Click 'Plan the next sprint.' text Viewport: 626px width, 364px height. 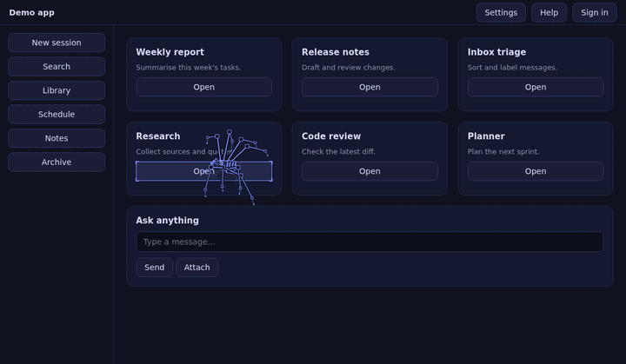coord(503,152)
